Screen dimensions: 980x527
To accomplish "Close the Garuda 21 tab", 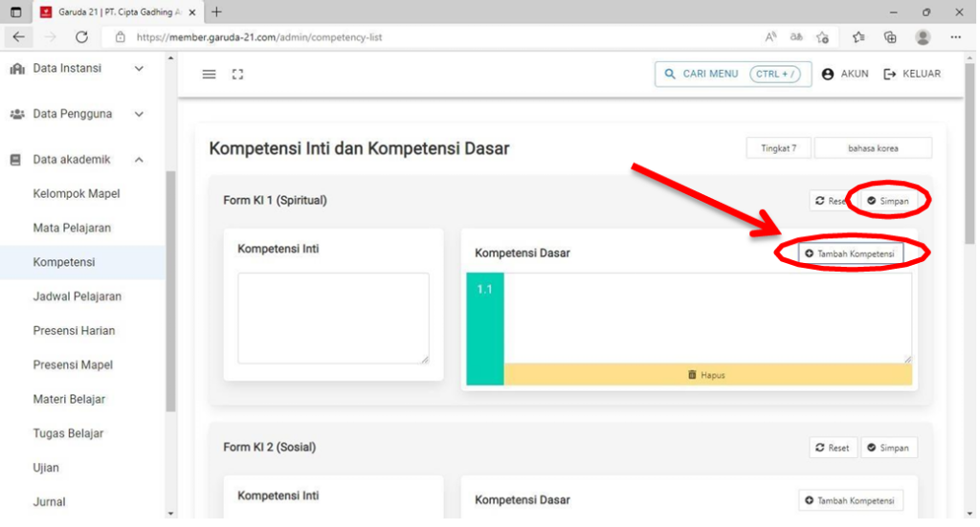I will point(191,12).
